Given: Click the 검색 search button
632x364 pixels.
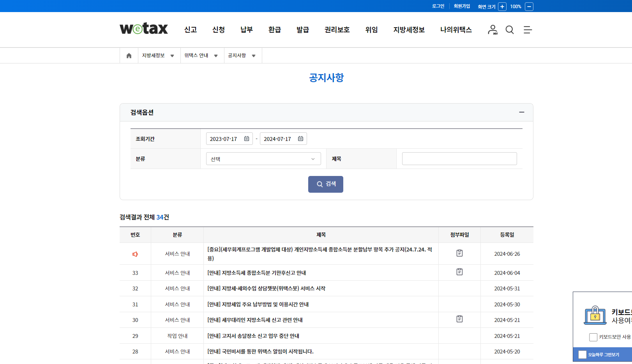Looking at the screenshot, I should (326, 184).
